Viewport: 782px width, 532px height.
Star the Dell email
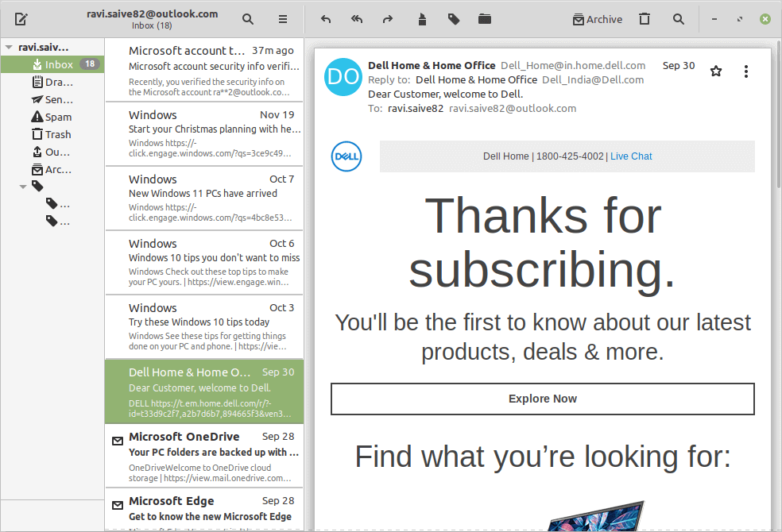point(716,71)
